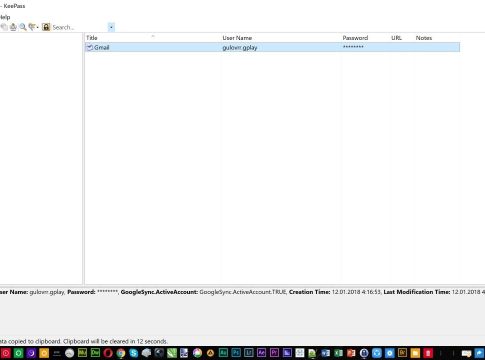This screenshot has height=360, width=485.
Task: Expand the Show Entries dropdown arrow
Action: 38,27
